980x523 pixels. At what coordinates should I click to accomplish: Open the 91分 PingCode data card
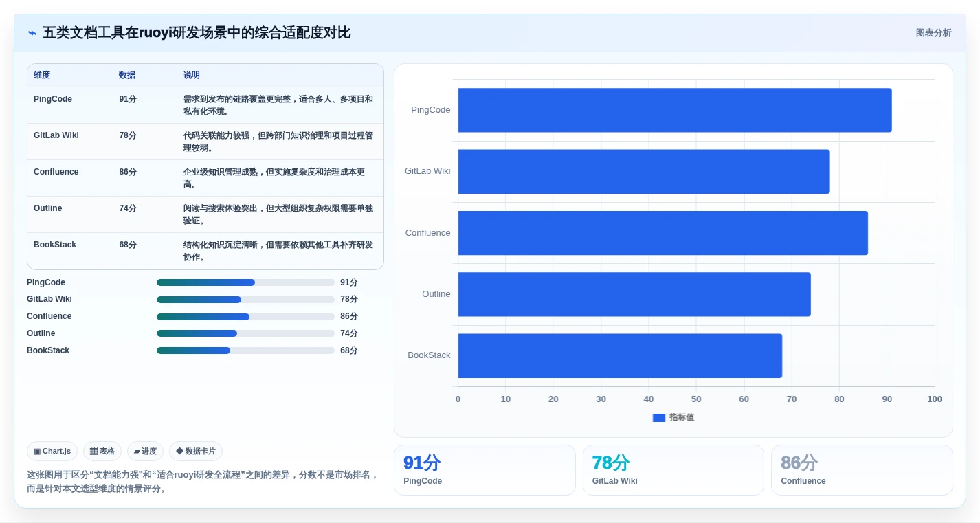click(485, 470)
